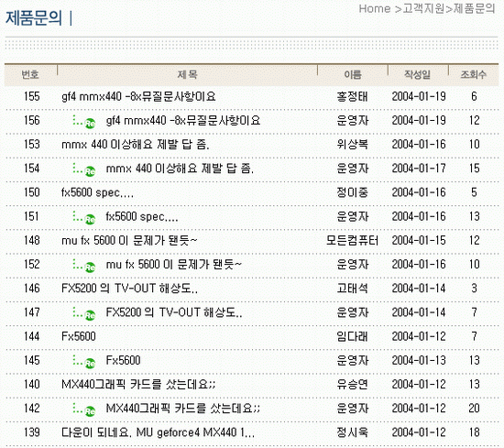
Task: Click the Re reply icon in row 151
Action: click(x=90, y=219)
